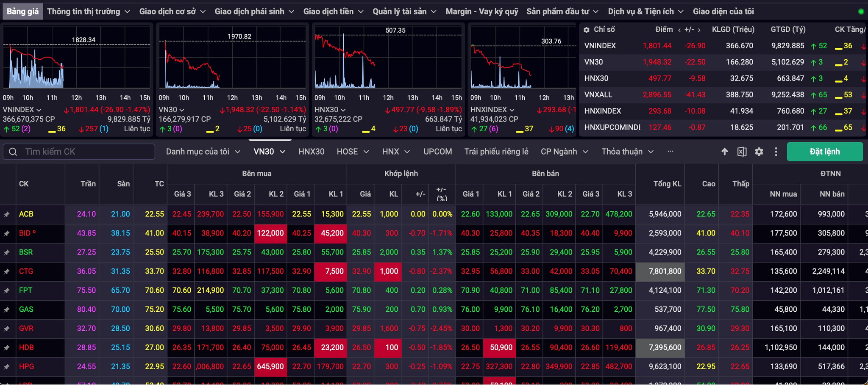Image resolution: width=868 pixels, height=385 pixels.
Task: Pin the ACB stock row
Action: (x=7, y=214)
